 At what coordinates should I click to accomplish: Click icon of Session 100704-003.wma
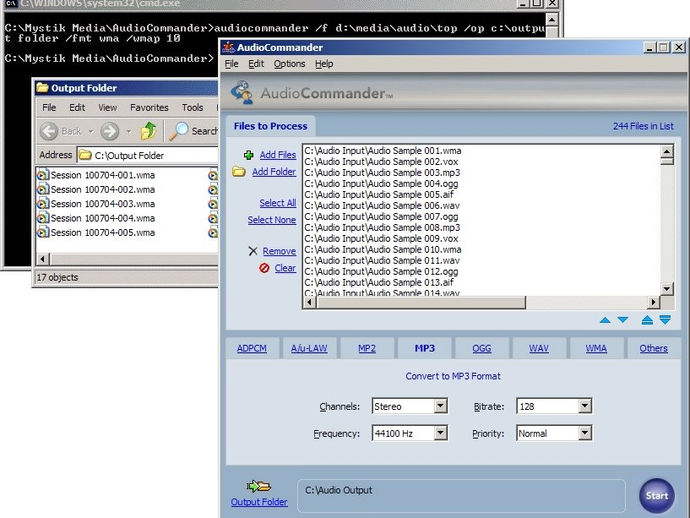[x=43, y=204]
